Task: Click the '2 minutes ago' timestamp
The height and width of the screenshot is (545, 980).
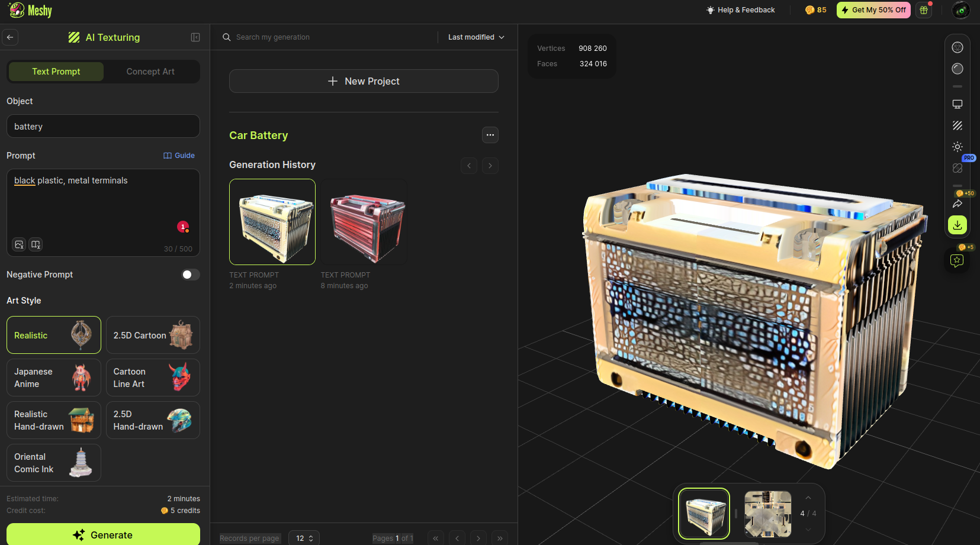Action: tap(253, 286)
